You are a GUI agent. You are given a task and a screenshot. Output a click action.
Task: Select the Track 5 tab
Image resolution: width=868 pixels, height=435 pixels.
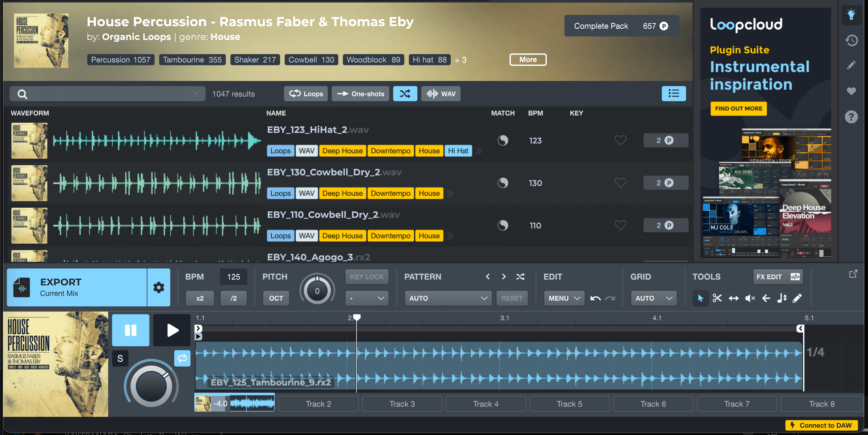pos(569,404)
